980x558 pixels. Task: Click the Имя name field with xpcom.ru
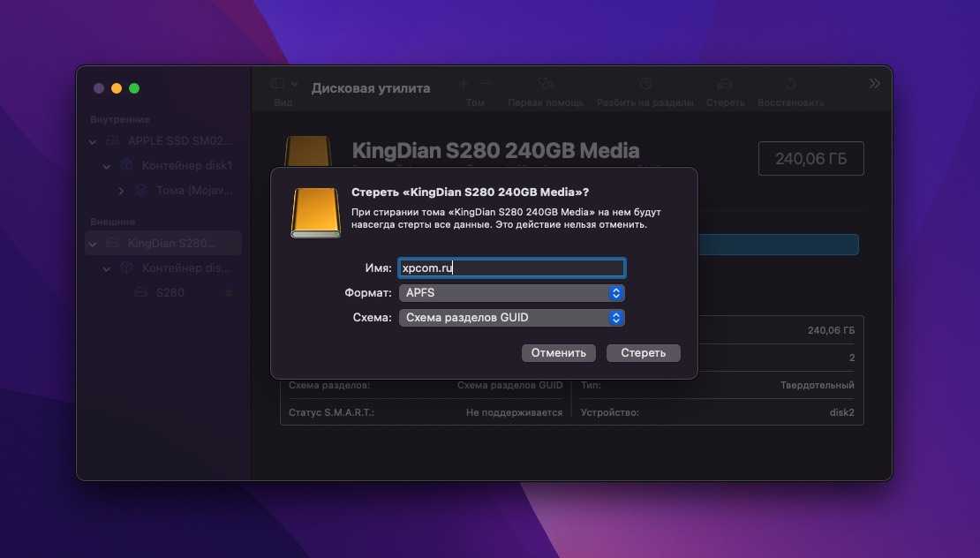tap(511, 268)
